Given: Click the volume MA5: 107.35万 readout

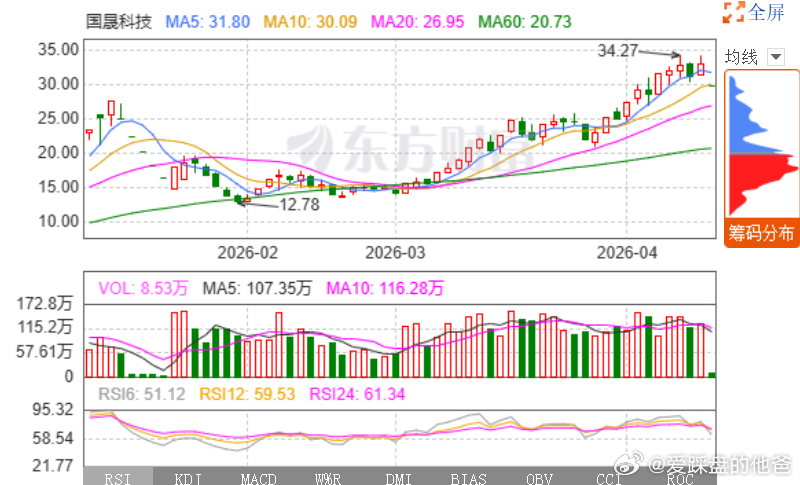Looking at the screenshot, I should point(257,288).
